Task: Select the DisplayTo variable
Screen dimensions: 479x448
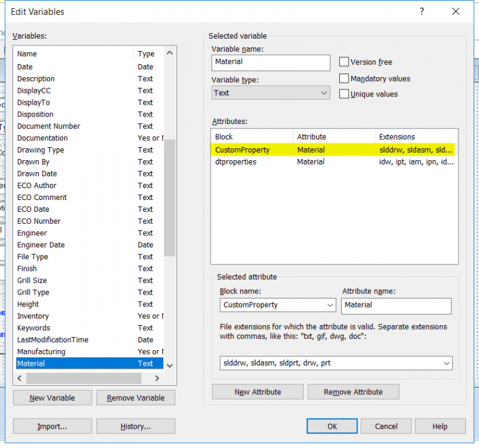Action: coord(90,103)
